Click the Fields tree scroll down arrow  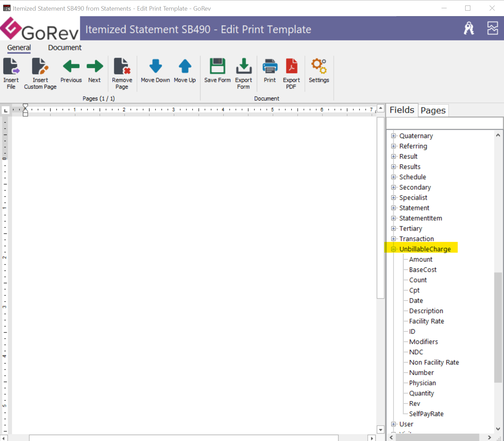(x=498, y=429)
